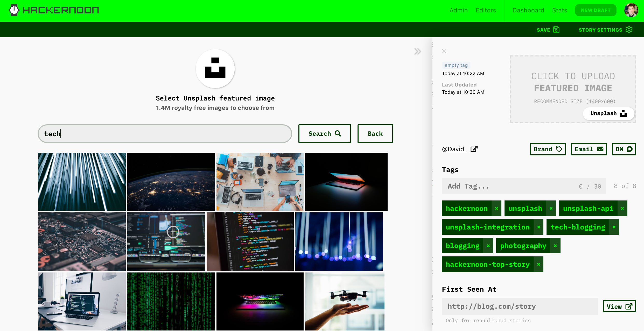Click the Story Settings gear icon
644x331 pixels.
point(629,30)
